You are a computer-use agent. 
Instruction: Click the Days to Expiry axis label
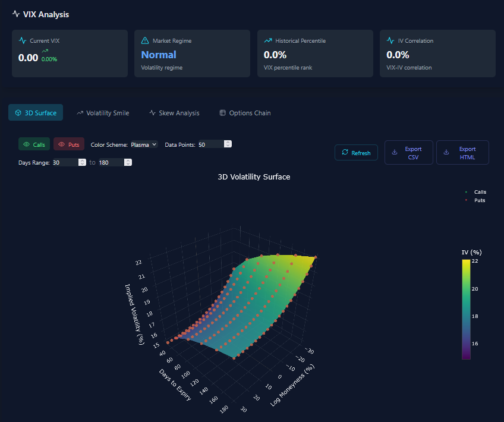pyautogui.click(x=175, y=385)
